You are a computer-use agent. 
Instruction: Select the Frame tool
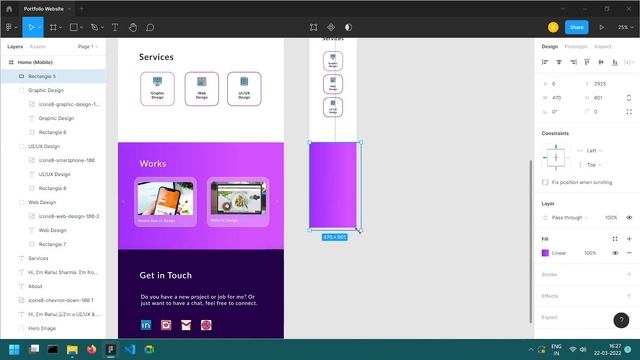click(x=53, y=27)
